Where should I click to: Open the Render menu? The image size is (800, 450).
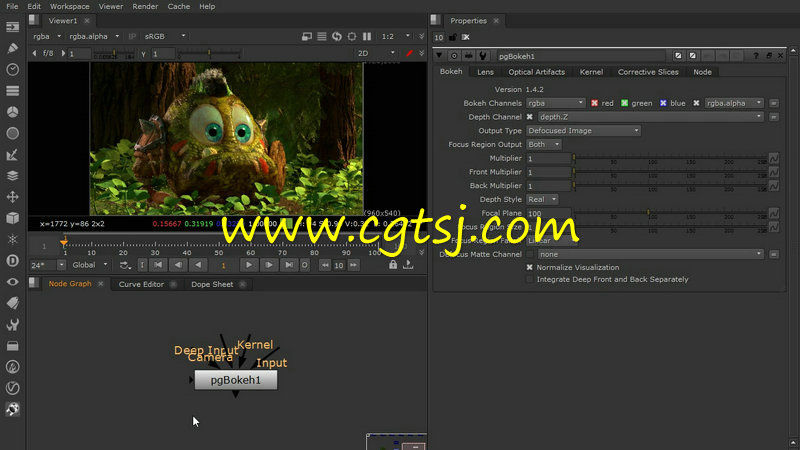[x=145, y=6]
